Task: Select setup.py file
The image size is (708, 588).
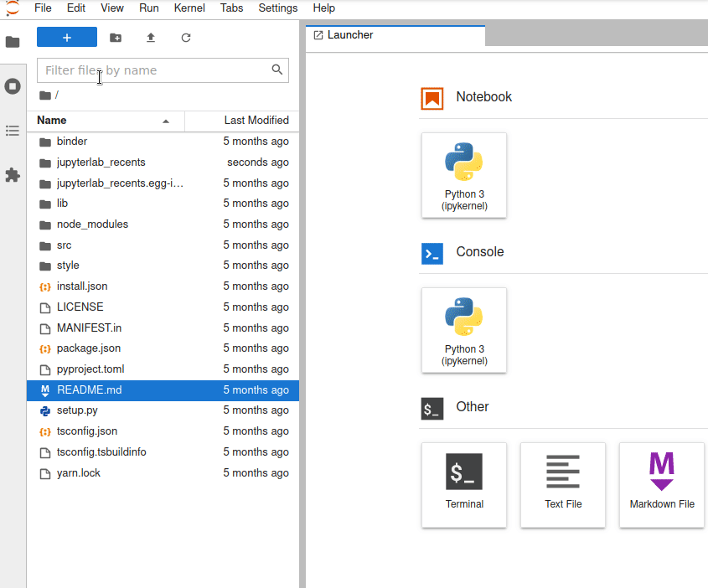Action: pyautogui.click(x=163, y=410)
